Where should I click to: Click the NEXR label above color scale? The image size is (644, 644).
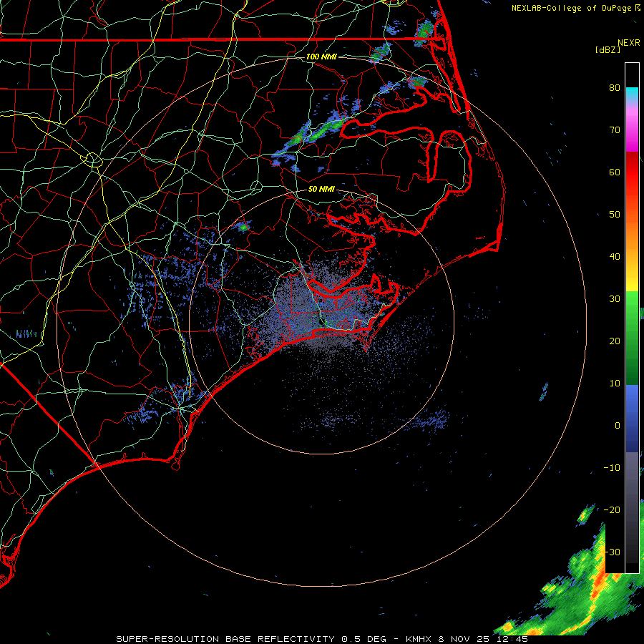point(629,43)
